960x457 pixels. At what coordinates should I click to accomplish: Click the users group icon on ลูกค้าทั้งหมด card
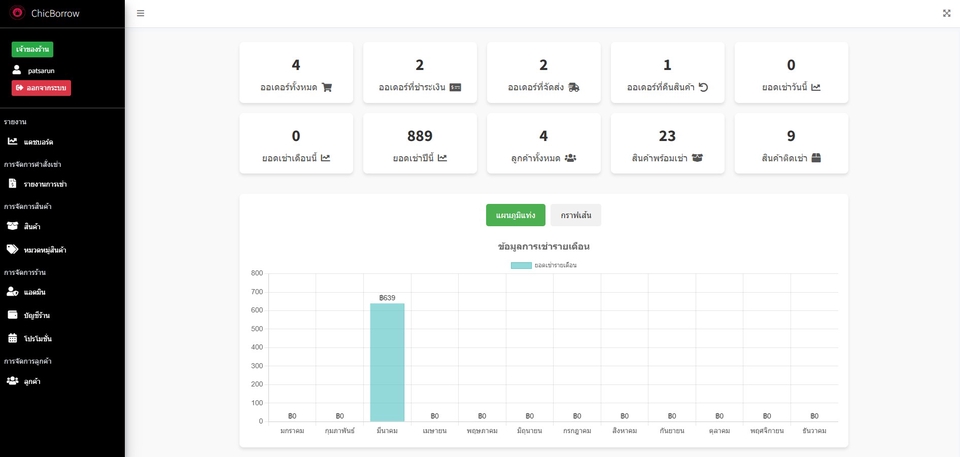[x=570, y=158]
